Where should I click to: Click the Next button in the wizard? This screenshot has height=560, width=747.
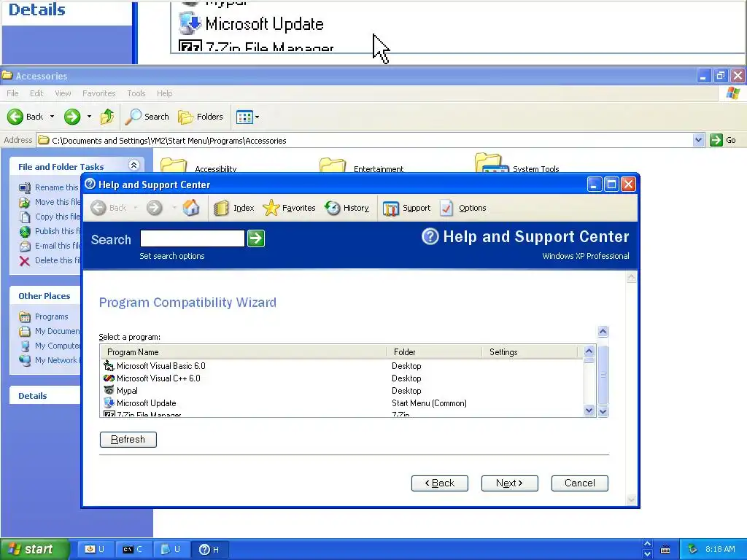[510, 483]
